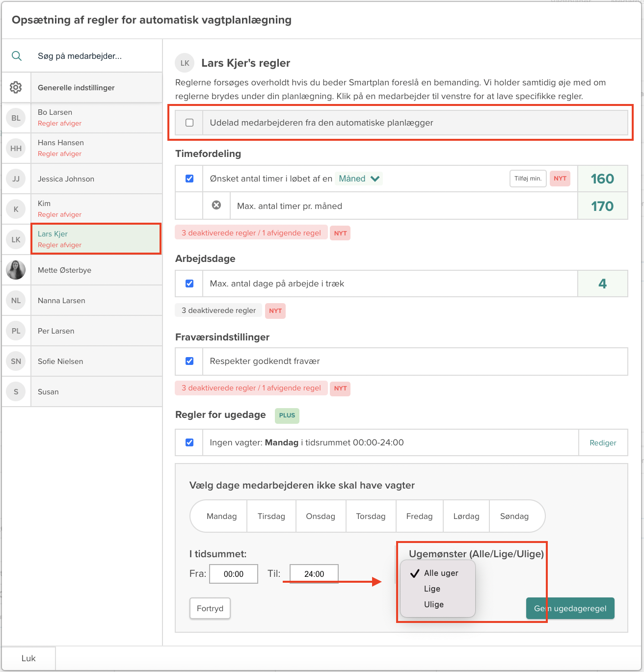Open the Måned period dropdown
The height and width of the screenshot is (672, 644).
click(359, 179)
